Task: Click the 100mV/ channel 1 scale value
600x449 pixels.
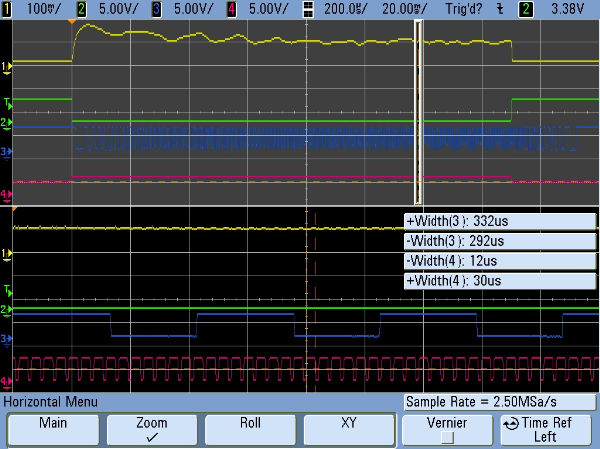Action: (x=44, y=9)
